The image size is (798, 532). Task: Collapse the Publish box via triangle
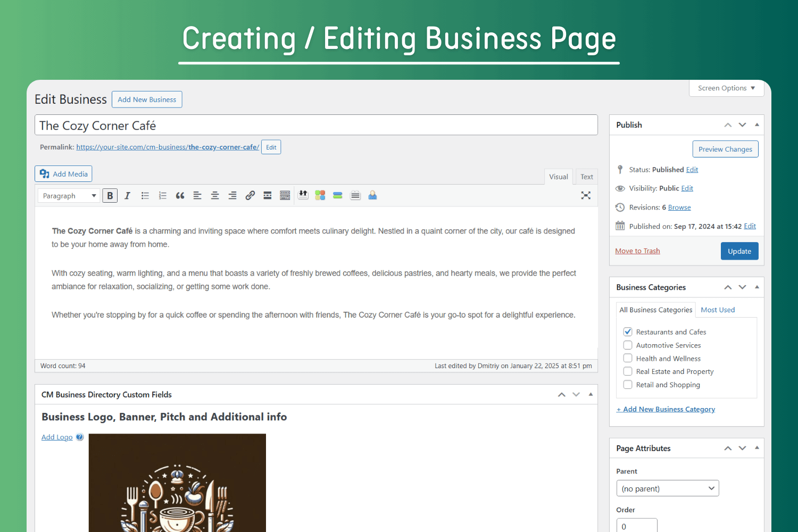tap(757, 124)
